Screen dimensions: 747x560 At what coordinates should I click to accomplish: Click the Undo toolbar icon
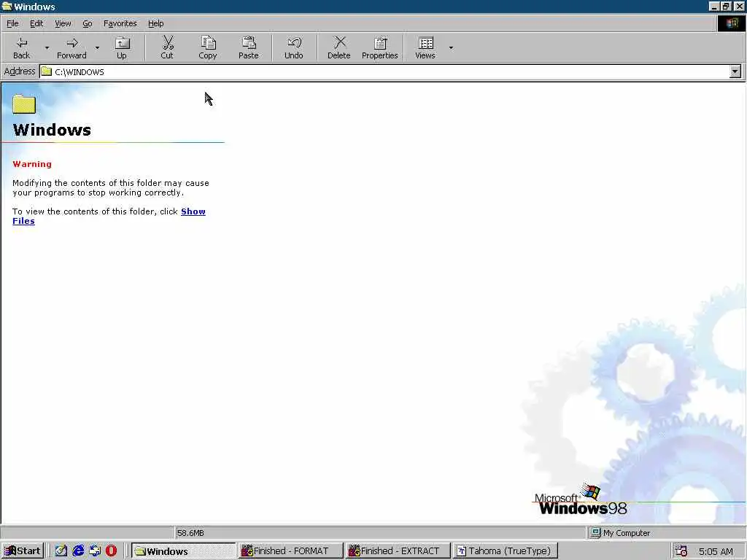(294, 47)
